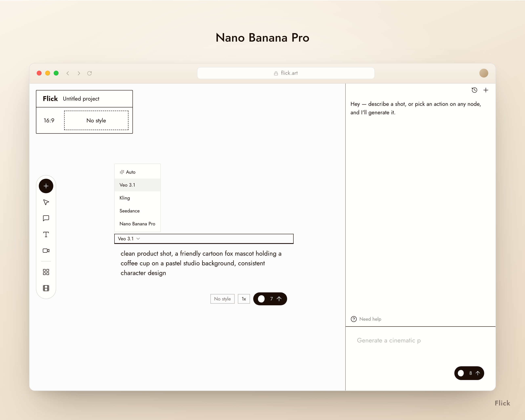Choose Seedance model
This screenshot has width=525, height=420.
click(137, 211)
